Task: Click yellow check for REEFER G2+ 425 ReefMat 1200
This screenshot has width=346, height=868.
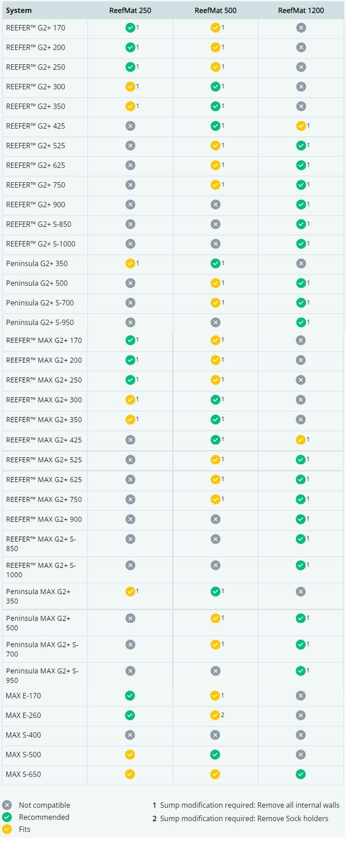Action: click(x=301, y=126)
